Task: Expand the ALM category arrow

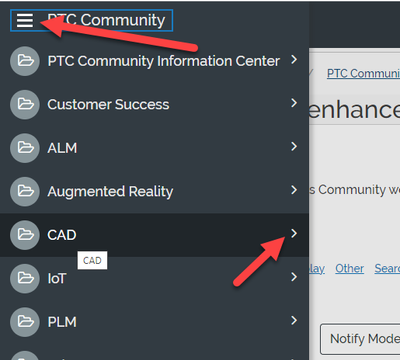Action: (294, 146)
